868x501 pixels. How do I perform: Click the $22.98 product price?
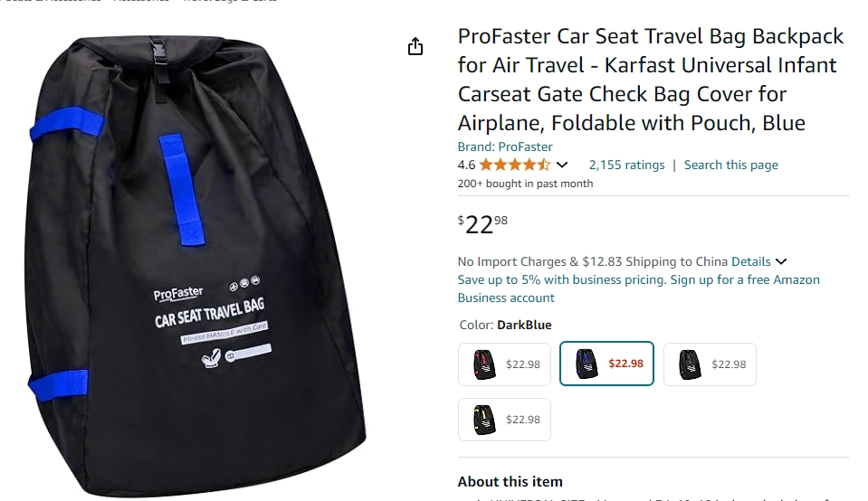482,224
